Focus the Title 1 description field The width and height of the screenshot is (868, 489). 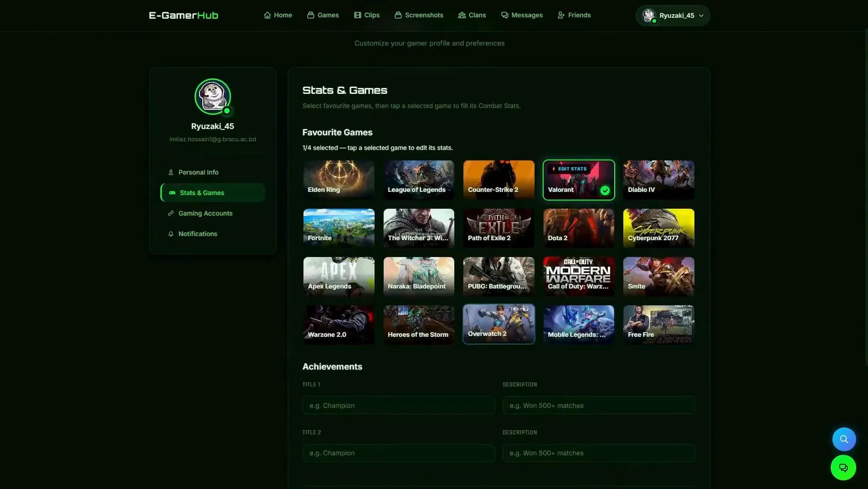pos(599,405)
